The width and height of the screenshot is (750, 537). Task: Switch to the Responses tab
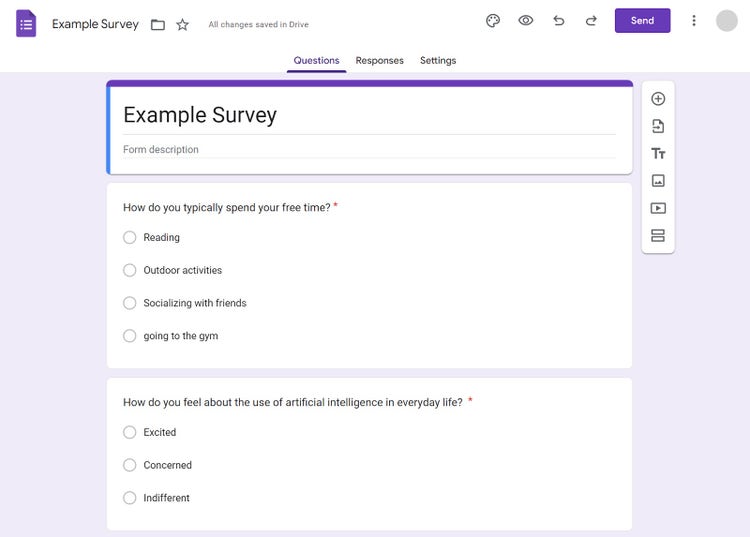tap(379, 61)
